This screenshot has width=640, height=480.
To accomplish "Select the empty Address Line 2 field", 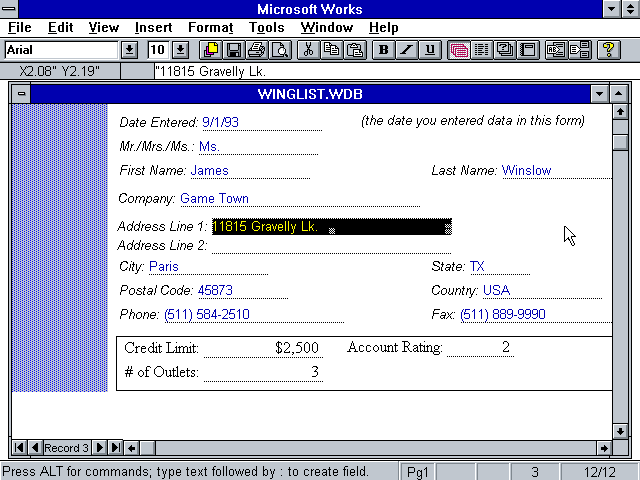I will (x=331, y=246).
